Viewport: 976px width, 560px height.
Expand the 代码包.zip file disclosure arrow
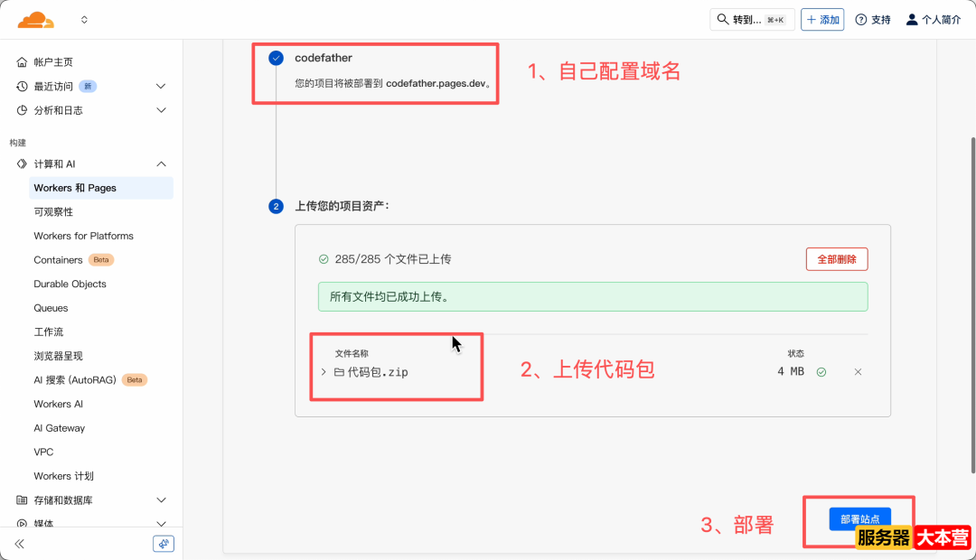324,371
